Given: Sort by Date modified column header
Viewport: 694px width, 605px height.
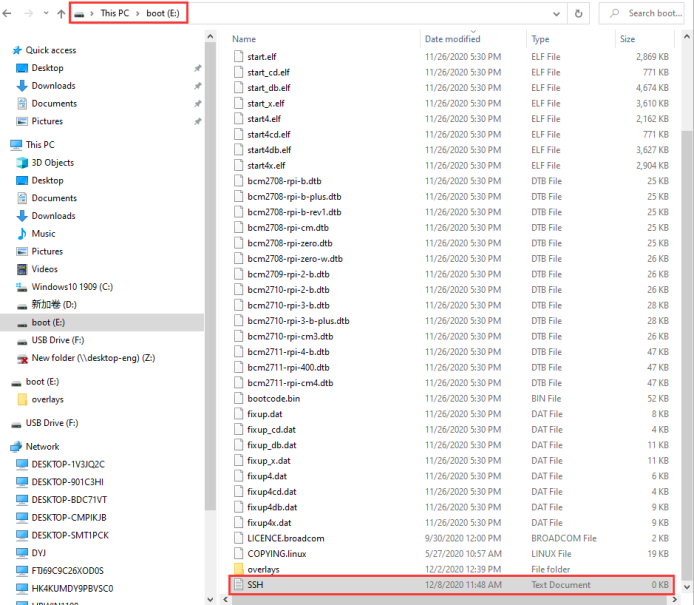Looking at the screenshot, I should 452,39.
